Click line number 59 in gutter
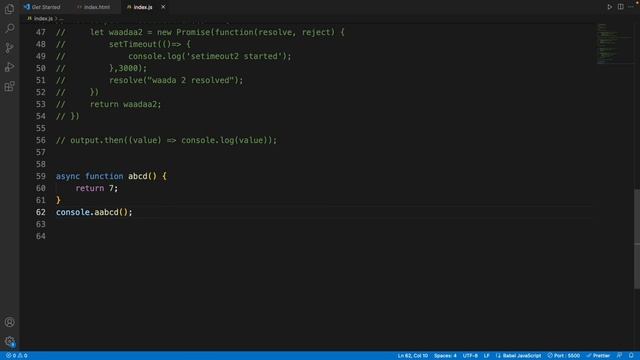Screen dimensions: 640x360 pos(40,176)
